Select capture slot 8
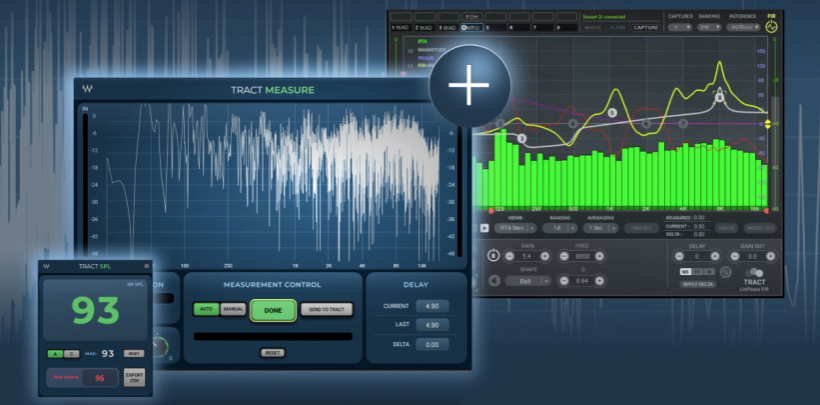Screen dimensions: 820x405 click(x=566, y=27)
